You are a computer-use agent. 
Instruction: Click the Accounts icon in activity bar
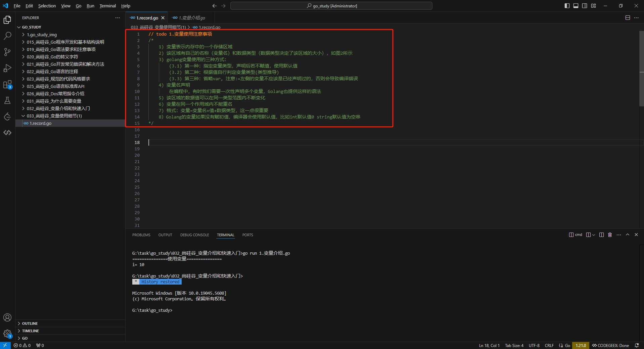click(x=7, y=317)
